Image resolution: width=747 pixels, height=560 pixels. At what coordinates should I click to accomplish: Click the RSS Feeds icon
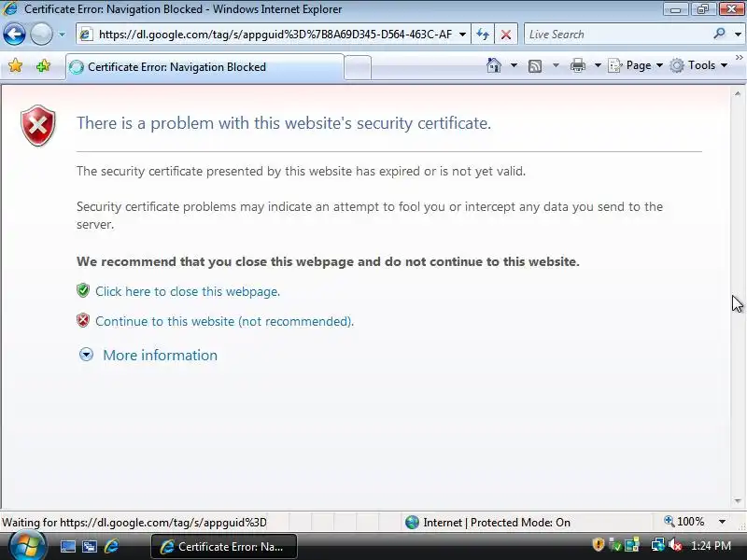535,65
